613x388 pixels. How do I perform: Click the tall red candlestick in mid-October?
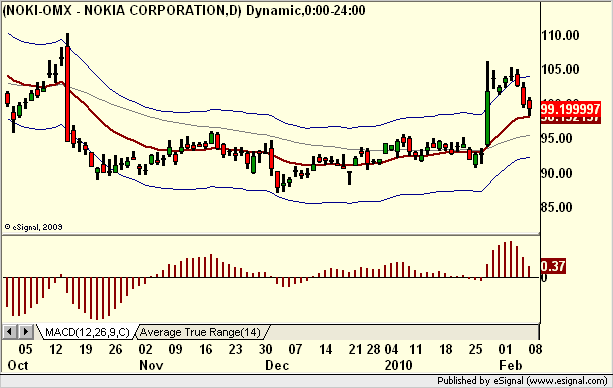pyautogui.click(x=68, y=94)
